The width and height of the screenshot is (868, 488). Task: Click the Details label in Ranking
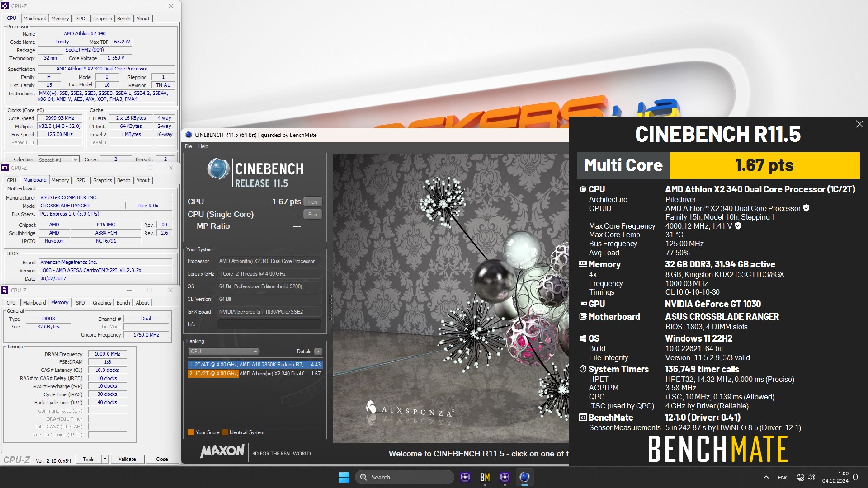(x=304, y=352)
